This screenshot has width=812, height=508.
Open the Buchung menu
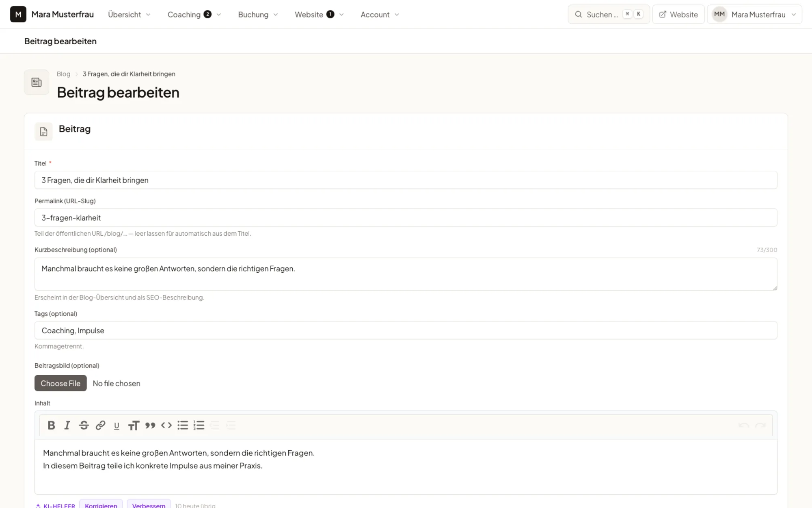click(258, 15)
